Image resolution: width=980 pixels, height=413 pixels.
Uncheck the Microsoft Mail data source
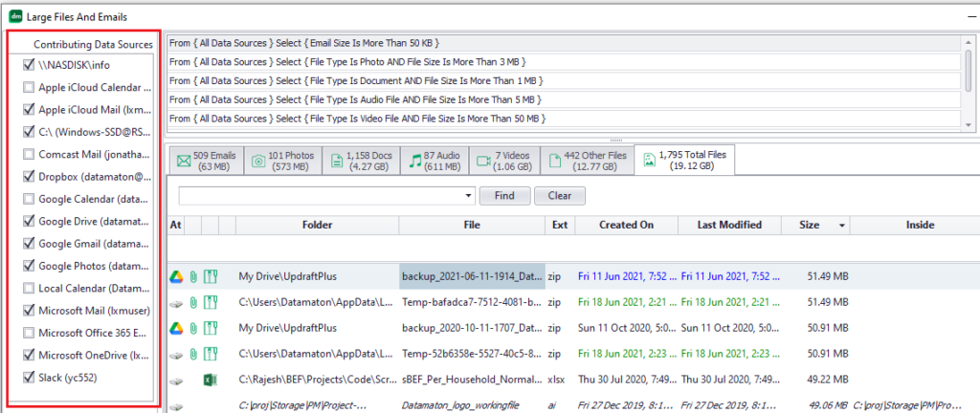28,310
